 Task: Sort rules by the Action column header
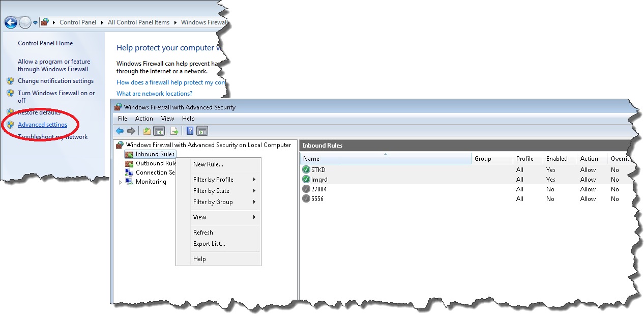592,159
